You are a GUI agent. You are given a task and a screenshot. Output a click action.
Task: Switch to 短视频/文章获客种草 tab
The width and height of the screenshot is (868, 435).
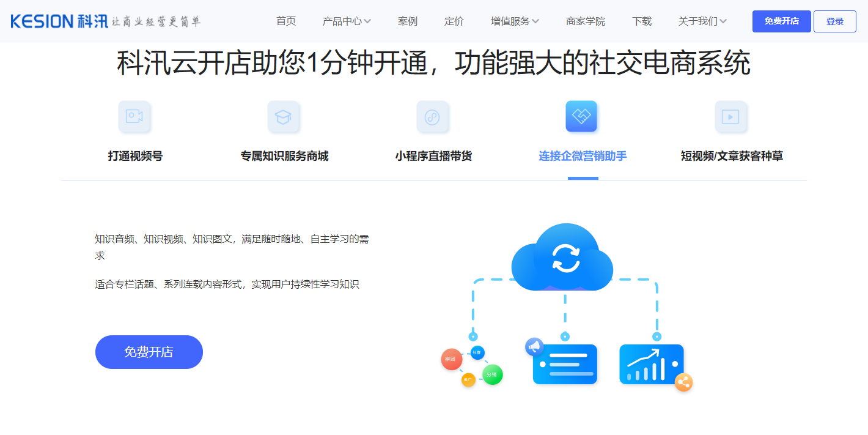(x=732, y=156)
